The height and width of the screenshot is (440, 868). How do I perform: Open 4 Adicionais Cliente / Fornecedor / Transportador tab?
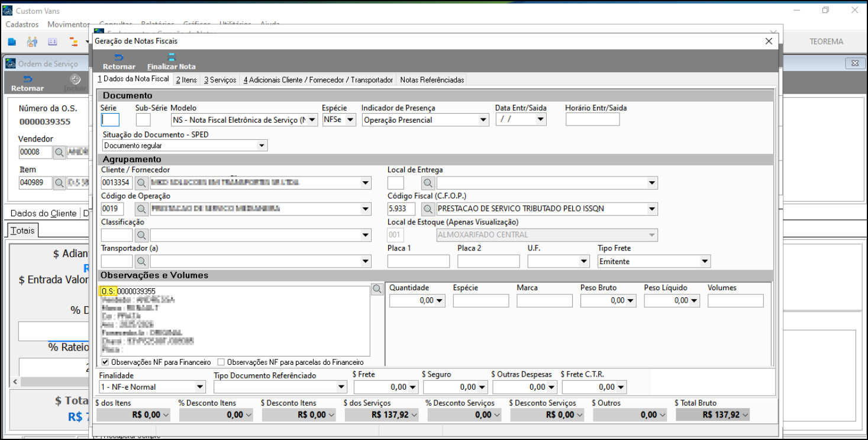[x=318, y=80]
